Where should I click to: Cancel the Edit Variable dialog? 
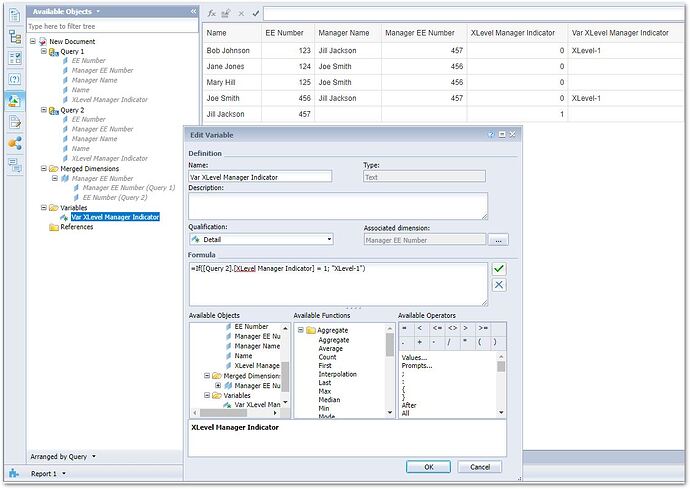point(480,467)
